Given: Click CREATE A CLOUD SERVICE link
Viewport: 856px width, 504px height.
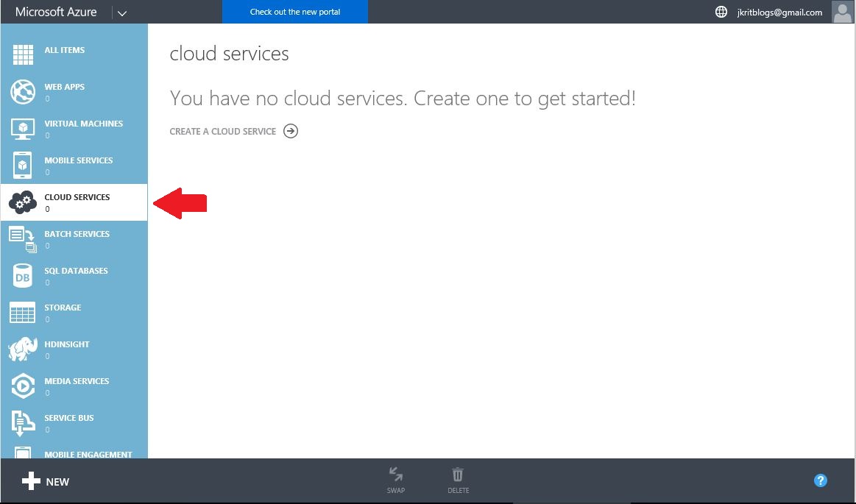Looking at the screenshot, I should (x=223, y=132).
